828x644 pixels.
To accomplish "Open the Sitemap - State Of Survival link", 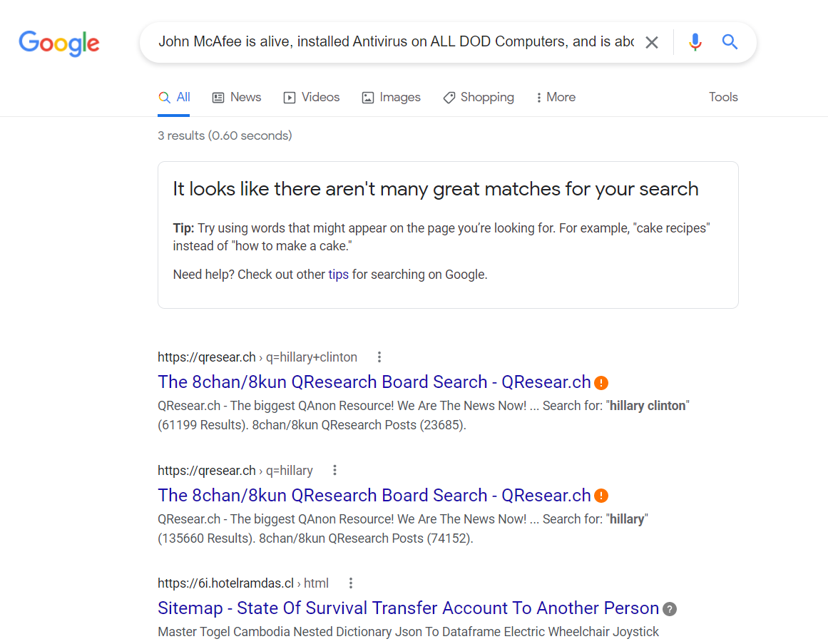I will (408, 608).
